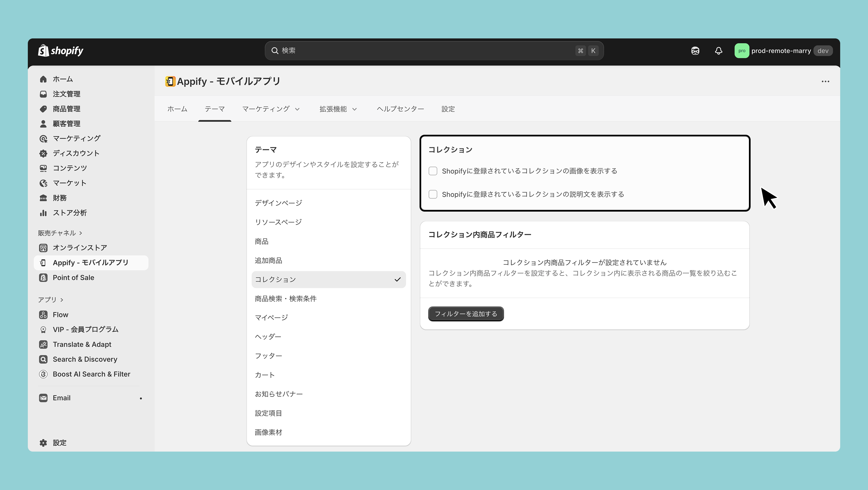
Task: Click the Shopify logo
Action: click(x=61, y=51)
